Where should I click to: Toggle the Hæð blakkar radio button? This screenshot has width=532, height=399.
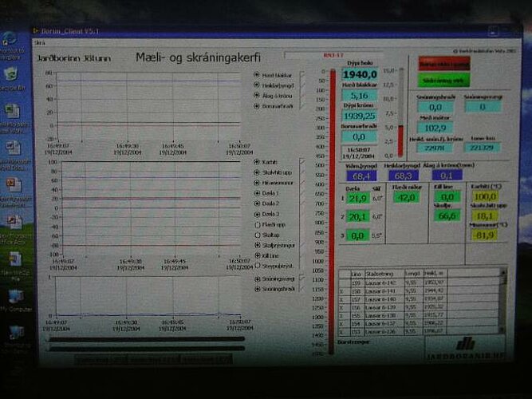point(257,74)
